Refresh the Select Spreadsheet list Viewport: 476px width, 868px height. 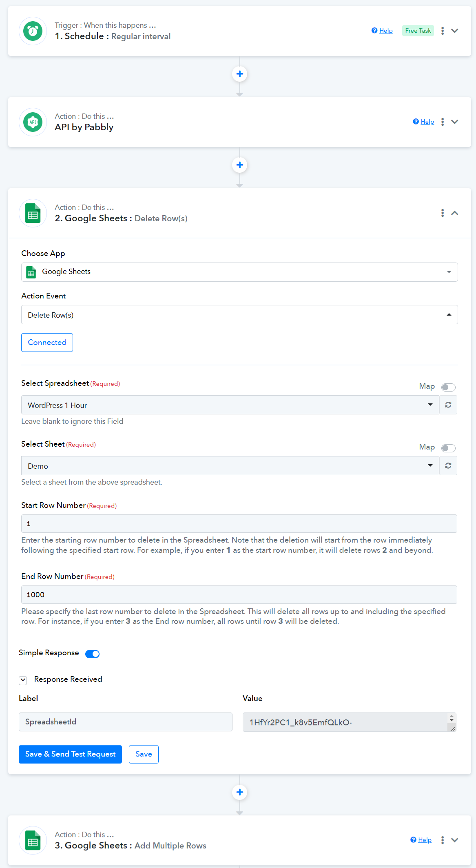point(448,405)
